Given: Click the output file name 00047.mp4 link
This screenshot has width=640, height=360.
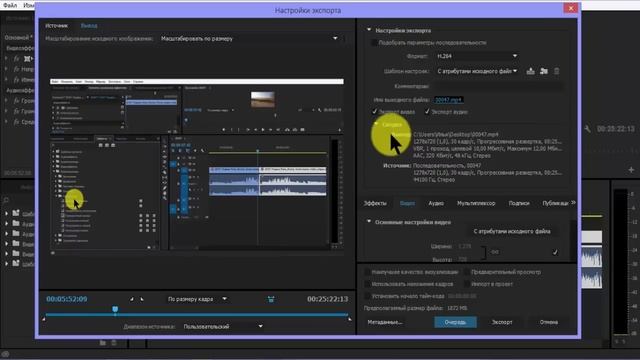Looking at the screenshot, I should click(x=448, y=100).
